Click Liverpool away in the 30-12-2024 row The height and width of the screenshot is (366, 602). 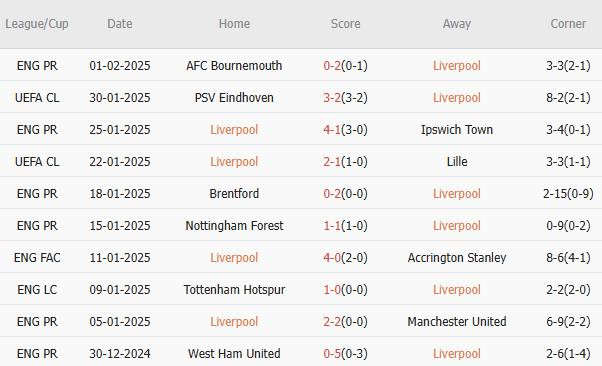(456, 354)
